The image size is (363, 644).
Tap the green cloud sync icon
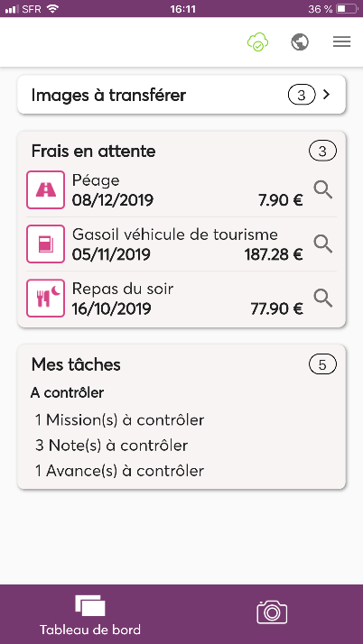pyautogui.click(x=257, y=41)
